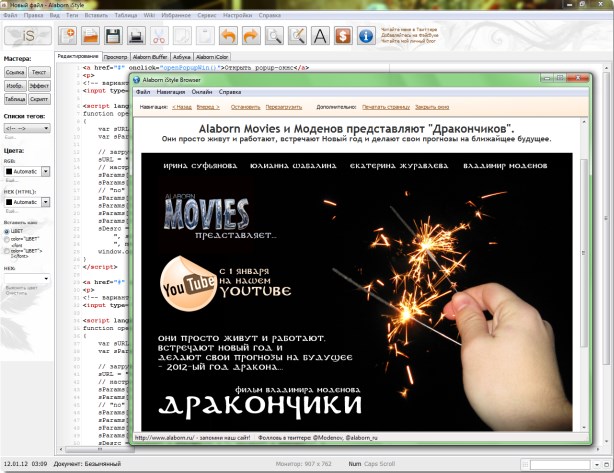
Task: Click the orange dollar sign icon
Action: pos(343,36)
